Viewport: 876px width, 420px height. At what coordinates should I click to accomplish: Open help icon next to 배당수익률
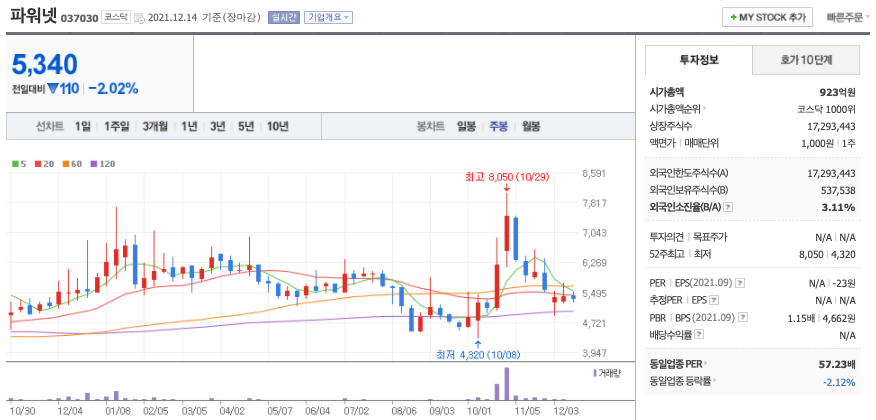coord(699,335)
